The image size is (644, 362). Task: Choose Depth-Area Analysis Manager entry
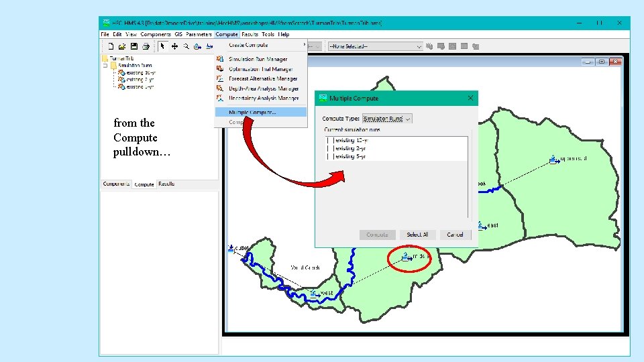tap(261, 88)
